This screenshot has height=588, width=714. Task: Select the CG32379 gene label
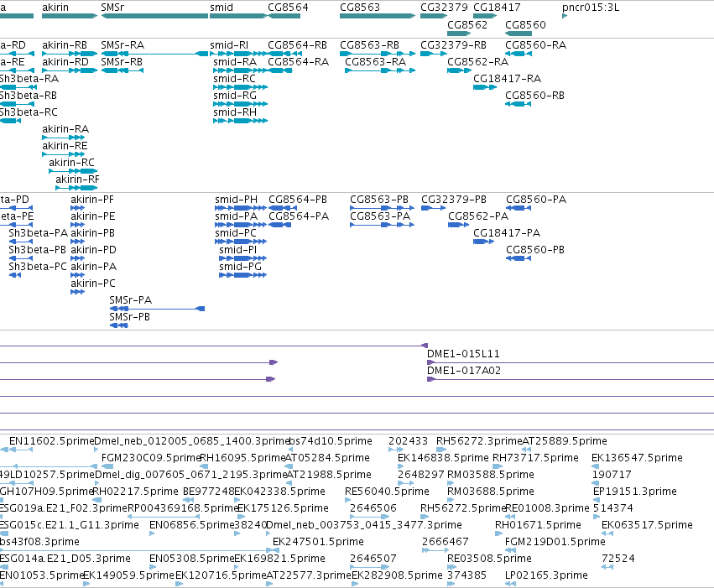pos(444,8)
